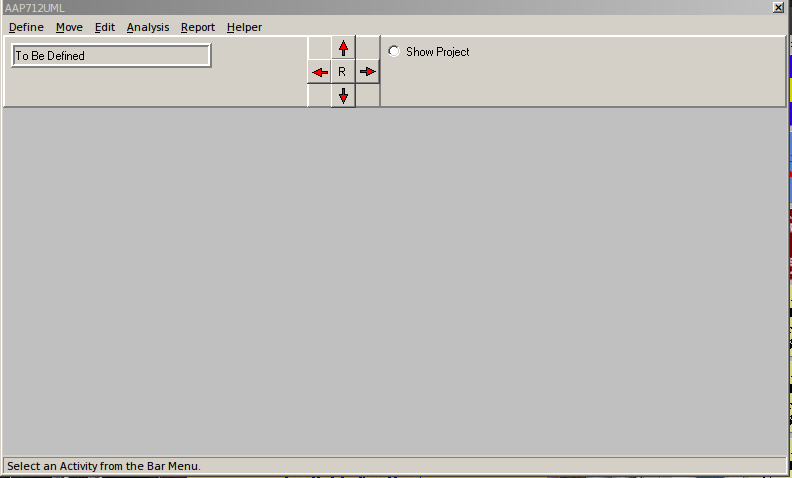The image size is (792, 478).
Task: Click the R button between the arrows
Action: (x=343, y=72)
